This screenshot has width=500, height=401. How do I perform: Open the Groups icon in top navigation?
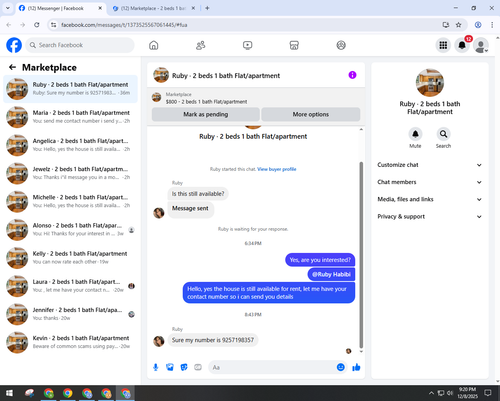[x=341, y=45]
